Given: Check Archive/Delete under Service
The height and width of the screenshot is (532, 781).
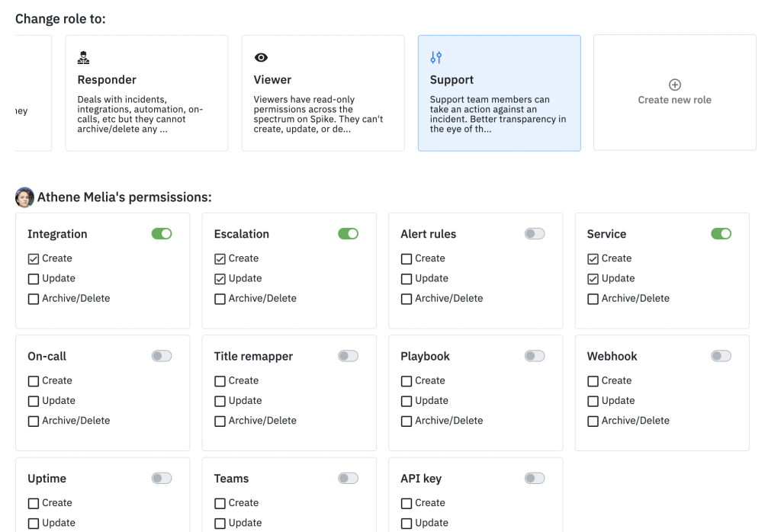Looking at the screenshot, I should (x=593, y=299).
